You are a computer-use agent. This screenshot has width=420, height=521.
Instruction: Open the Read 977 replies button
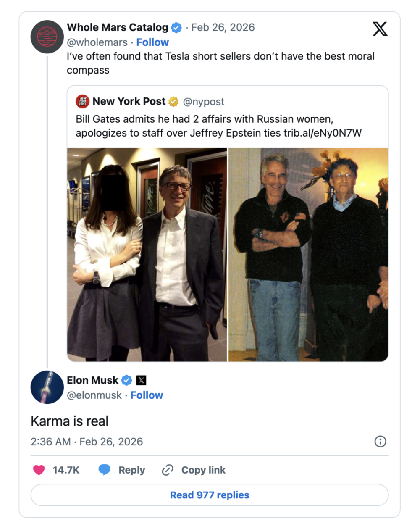click(x=210, y=495)
